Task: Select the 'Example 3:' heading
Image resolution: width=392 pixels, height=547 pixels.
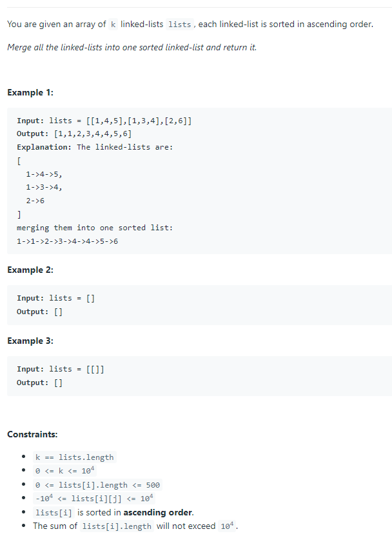Action: [30, 341]
